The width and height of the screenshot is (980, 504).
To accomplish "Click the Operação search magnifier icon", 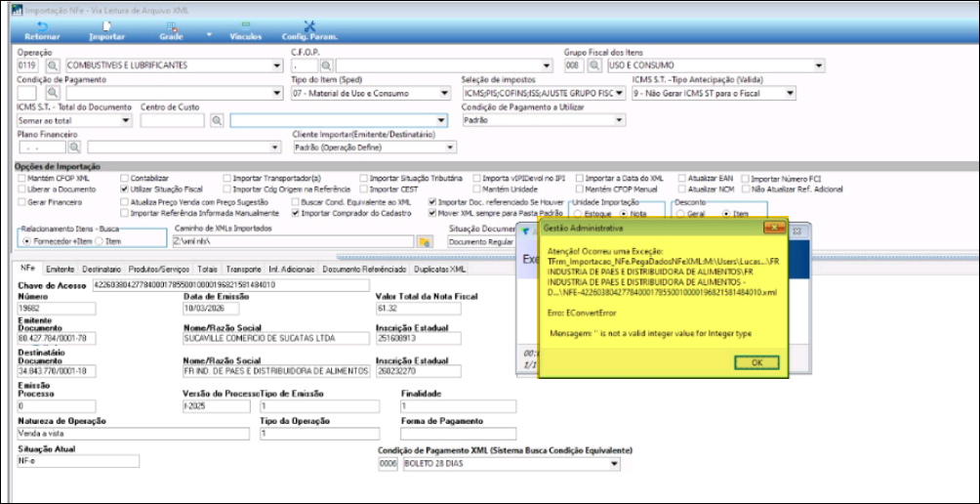I will click(x=54, y=66).
